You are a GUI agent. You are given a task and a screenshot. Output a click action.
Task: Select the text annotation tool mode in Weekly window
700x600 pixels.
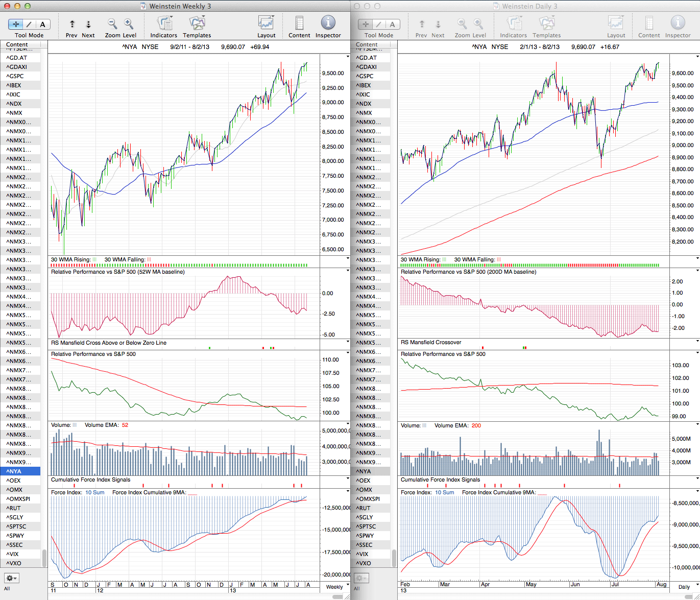point(42,25)
